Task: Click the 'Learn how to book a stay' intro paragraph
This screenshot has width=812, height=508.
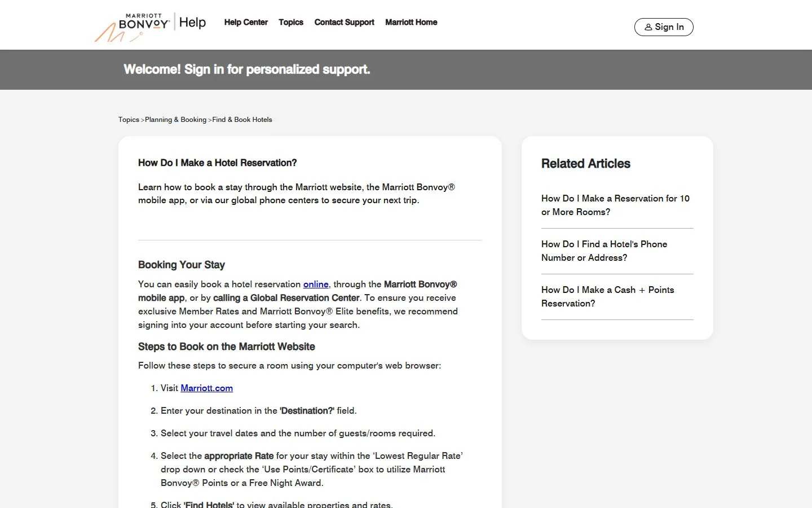Action: [297, 194]
